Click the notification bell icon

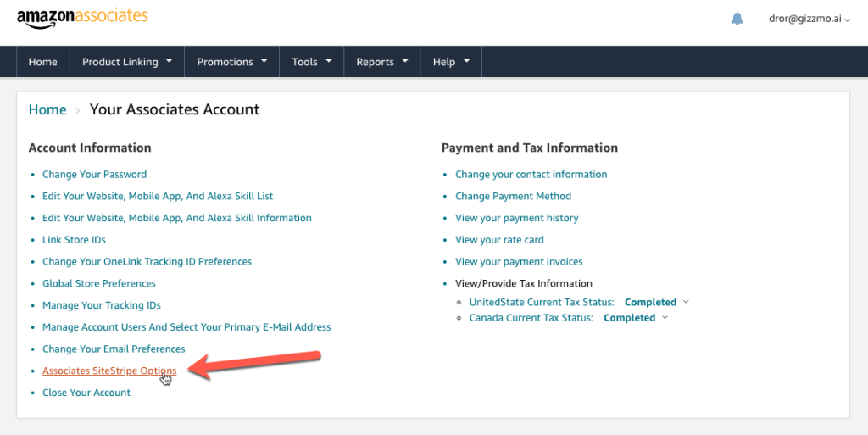tap(737, 19)
